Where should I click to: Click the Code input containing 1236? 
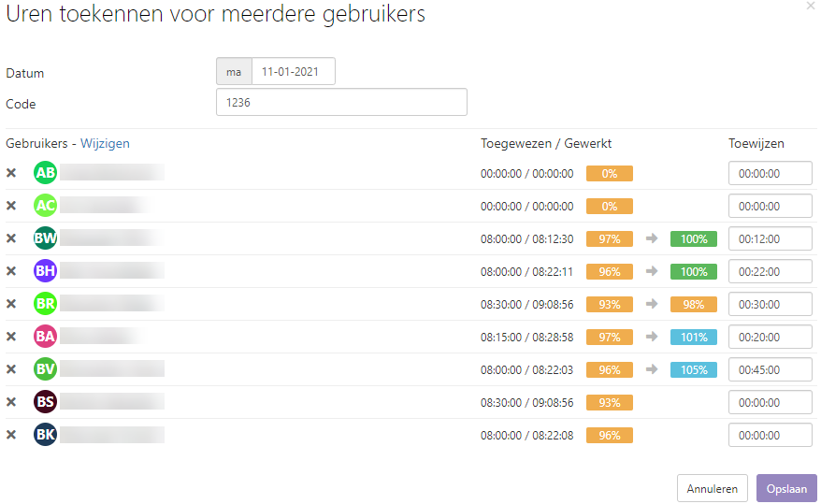coord(341,103)
